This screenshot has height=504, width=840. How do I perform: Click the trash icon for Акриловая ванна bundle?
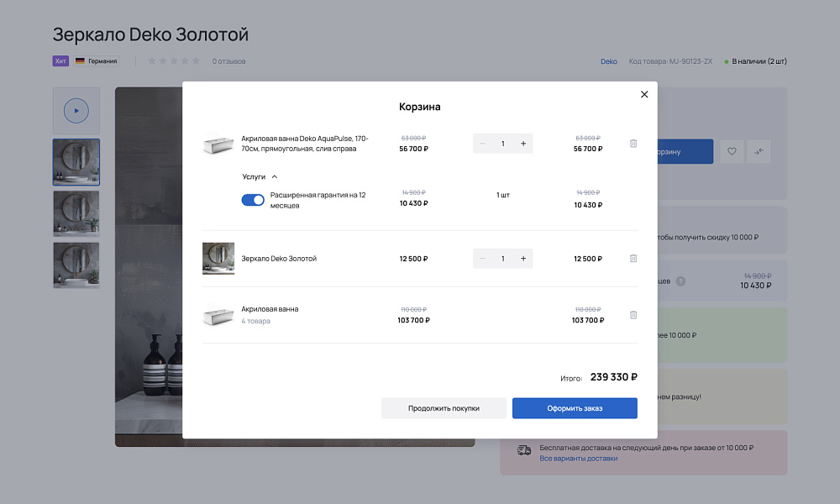pos(633,314)
